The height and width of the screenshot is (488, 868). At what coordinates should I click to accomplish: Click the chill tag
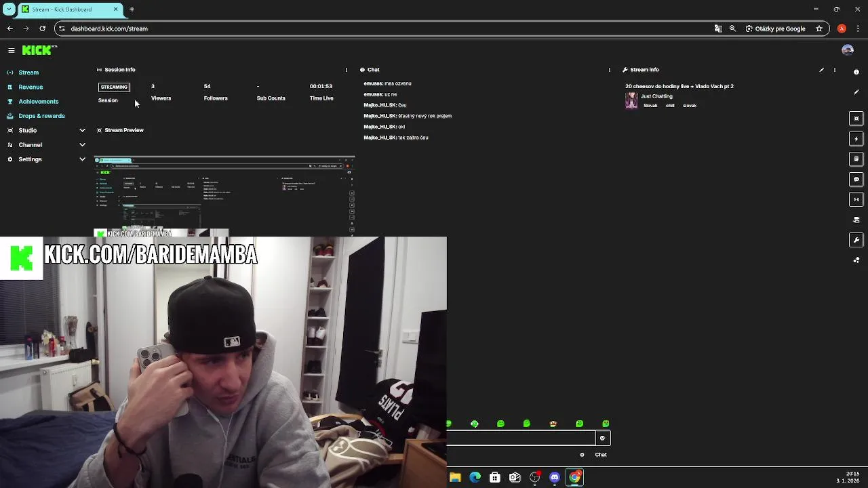click(670, 106)
